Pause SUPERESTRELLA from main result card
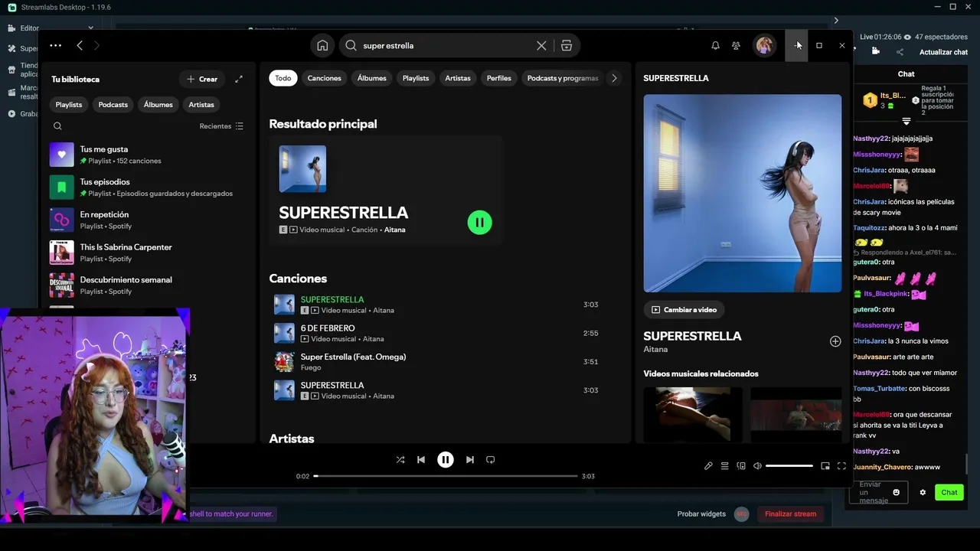The width and height of the screenshot is (980, 551). (479, 223)
